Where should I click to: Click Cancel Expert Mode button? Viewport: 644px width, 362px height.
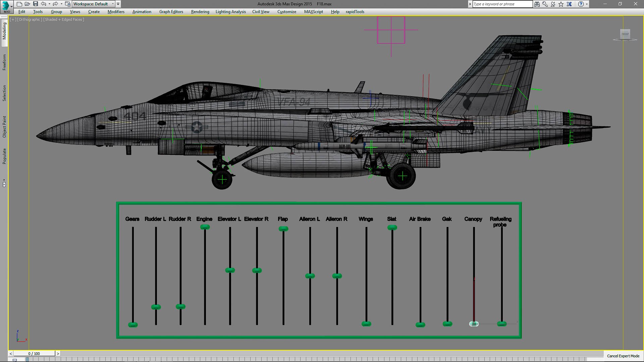click(623, 356)
